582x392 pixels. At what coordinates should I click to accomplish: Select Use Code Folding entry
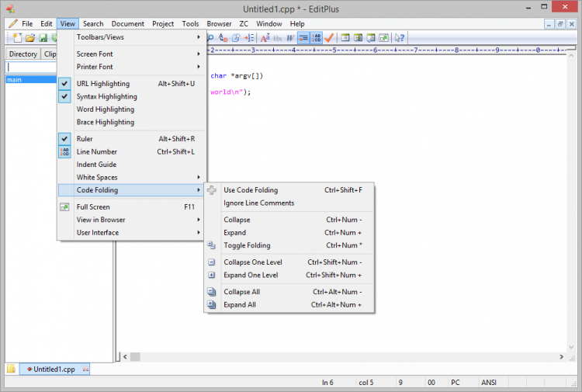[x=251, y=190]
